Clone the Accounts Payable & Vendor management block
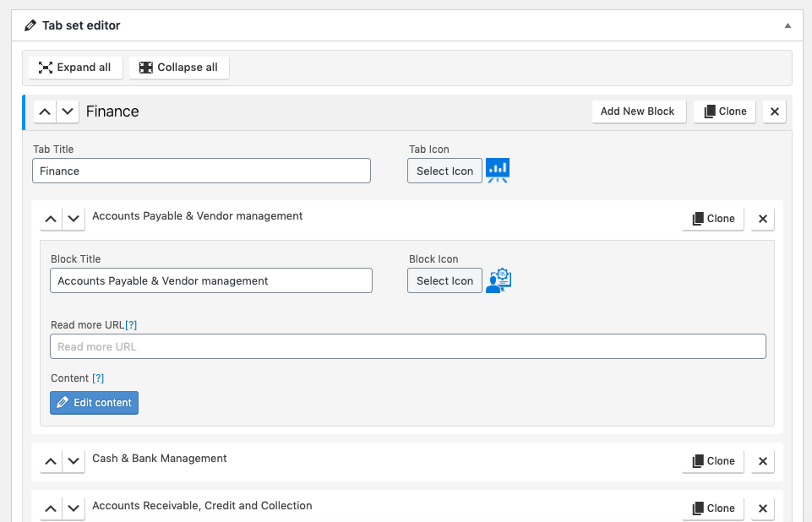The height and width of the screenshot is (522, 812). tap(713, 219)
